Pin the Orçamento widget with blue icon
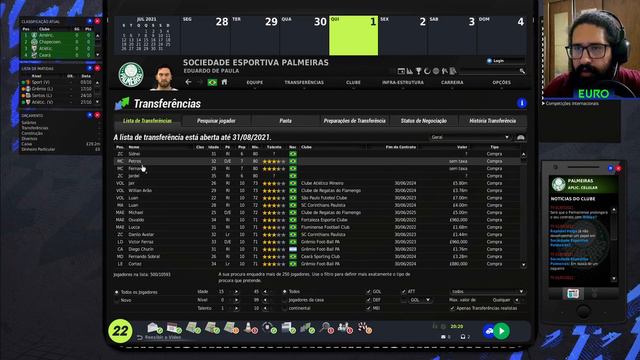 (90, 116)
